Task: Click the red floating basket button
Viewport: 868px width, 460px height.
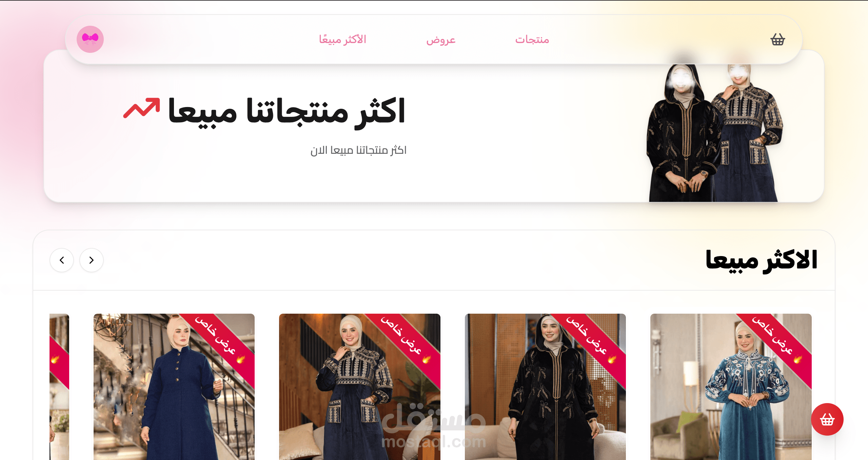Action: pyautogui.click(x=827, y=419)
